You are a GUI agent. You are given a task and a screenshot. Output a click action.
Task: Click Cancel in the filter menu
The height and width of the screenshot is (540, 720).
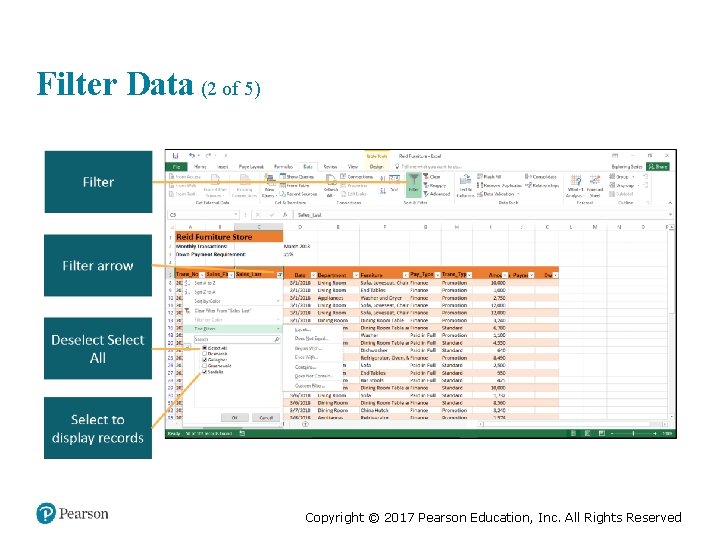(x=266, y=417)
